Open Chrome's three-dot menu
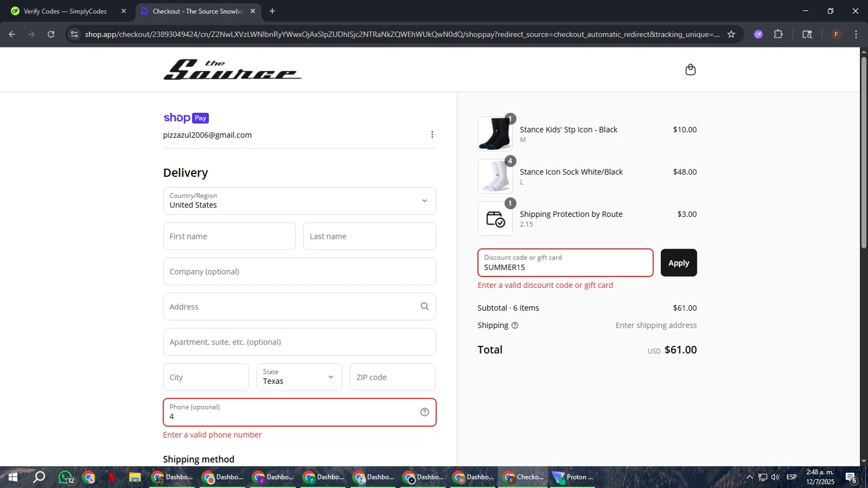Screen dimensions: 868x488 click(x=856, y=34)
